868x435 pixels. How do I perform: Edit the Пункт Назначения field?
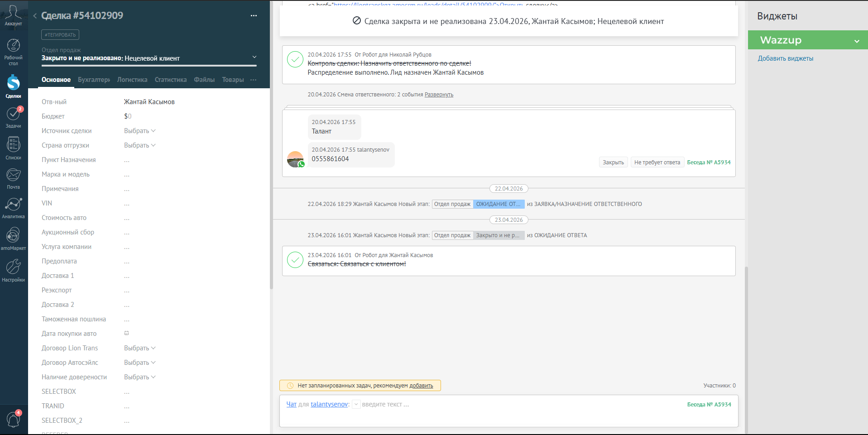(127, 160)
